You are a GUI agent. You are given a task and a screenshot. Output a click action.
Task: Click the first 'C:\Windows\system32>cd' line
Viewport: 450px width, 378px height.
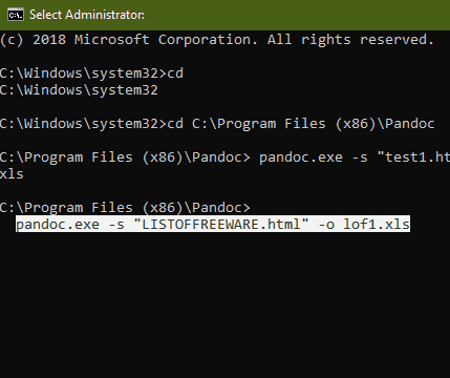point(92,73)
